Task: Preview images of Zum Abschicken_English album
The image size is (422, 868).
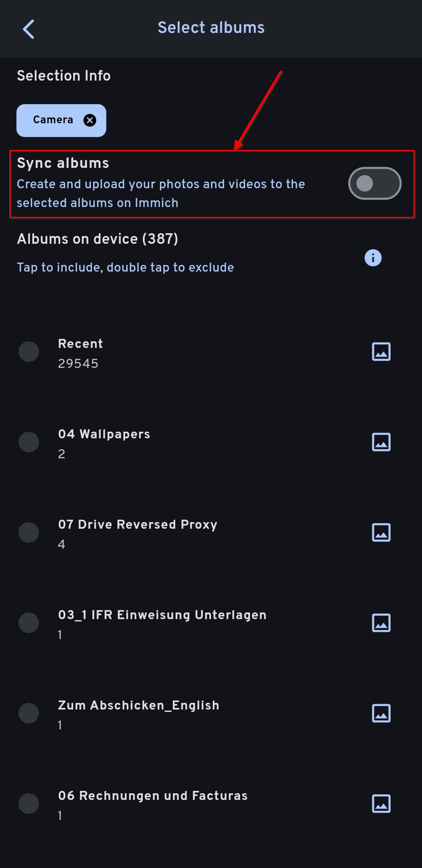Action: coord(381,713)
